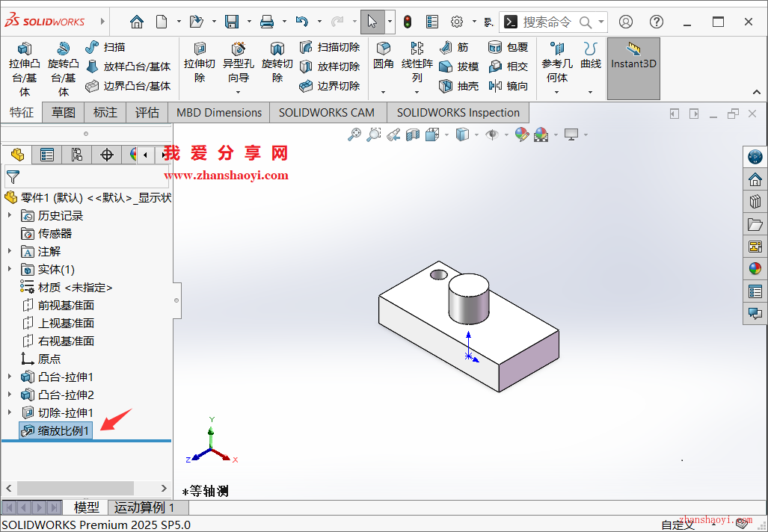This screenshot has height=532, width=768.
Task: Select the Lofted Boss/Base (放样凸台/基体) tool
Action: (x=128, y=66)
